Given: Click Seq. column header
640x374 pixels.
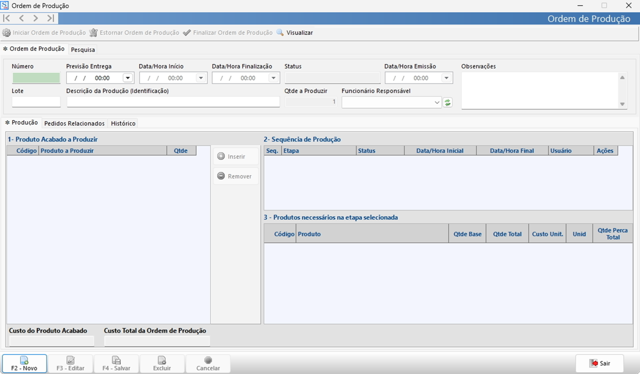Looking at the screenshot, I should tap(273, 151).
